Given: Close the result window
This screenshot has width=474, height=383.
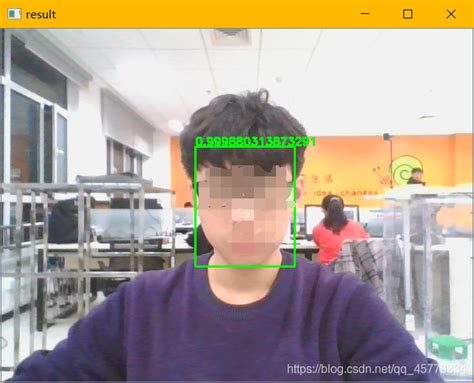Looking at the screenshot, I should click(451, 14).
